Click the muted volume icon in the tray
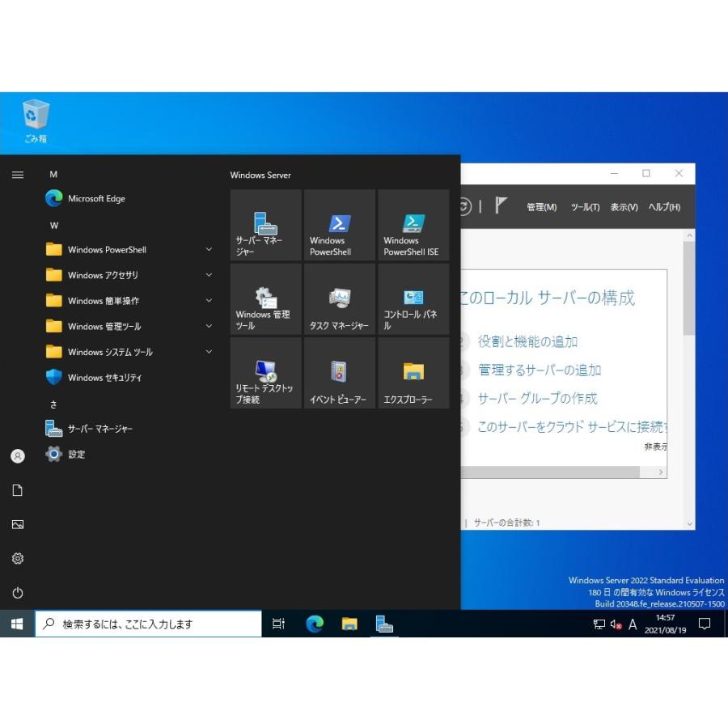The image size is (728, 728). pyautogui.click(x=616, y=624)
